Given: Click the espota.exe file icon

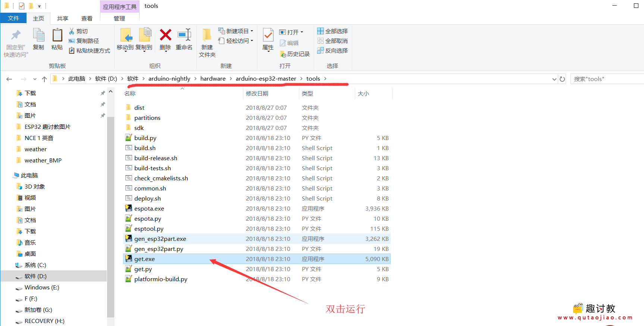Looking at the screenshot, I should pyautogui.click(x=129, y=208).
